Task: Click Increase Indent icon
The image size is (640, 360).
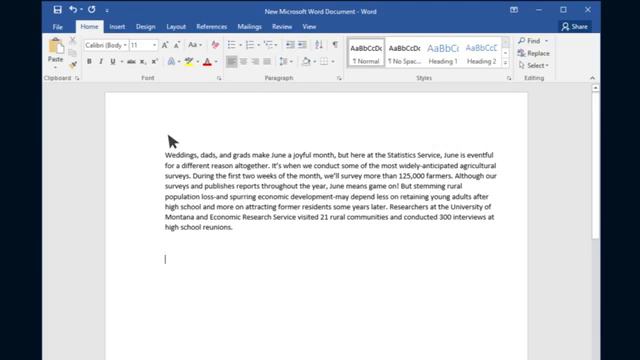Action: pos(302,45)
